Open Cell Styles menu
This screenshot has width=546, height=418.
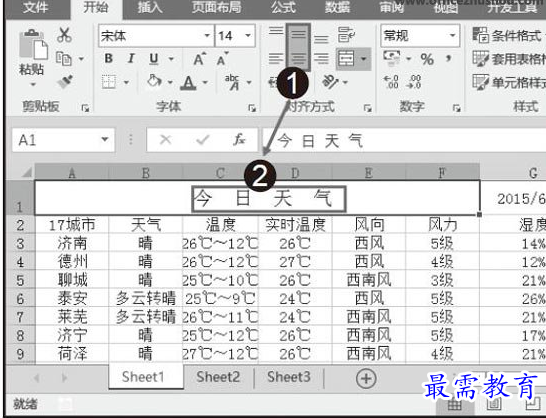509,83
